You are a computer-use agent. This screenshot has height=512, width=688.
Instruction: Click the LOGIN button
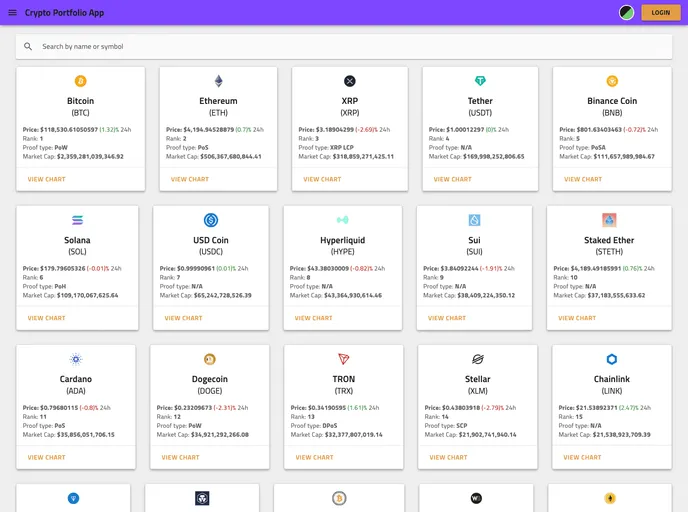coord(660,13)
